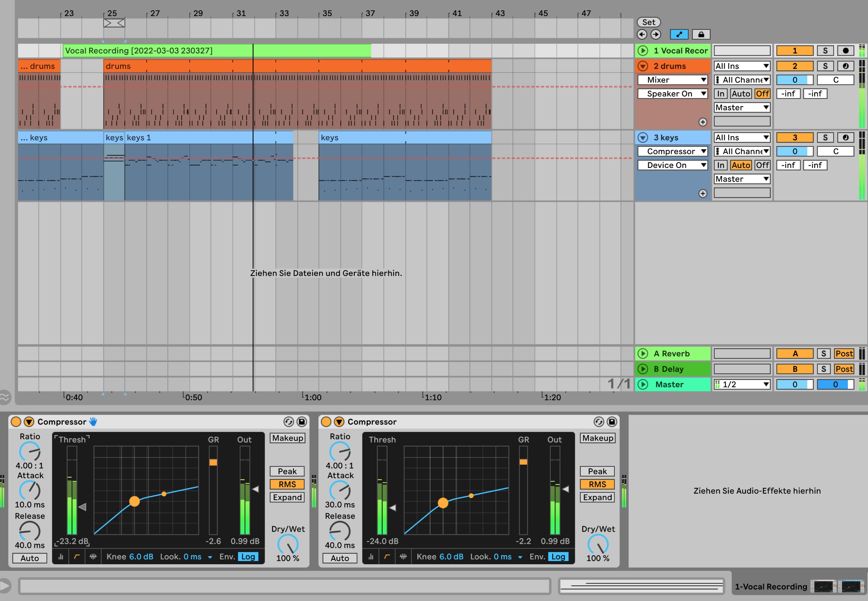Click the lock envelopes icon
The image size is (868, 601).
click(701, 34)
